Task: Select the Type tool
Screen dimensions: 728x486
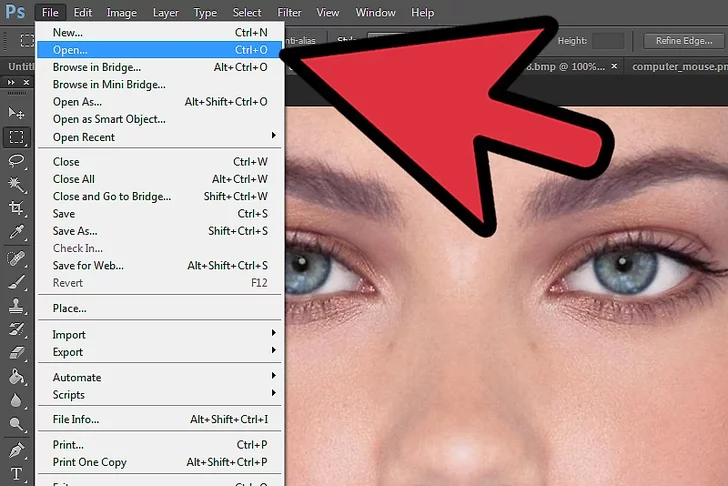Action: [x=16, y=473]
